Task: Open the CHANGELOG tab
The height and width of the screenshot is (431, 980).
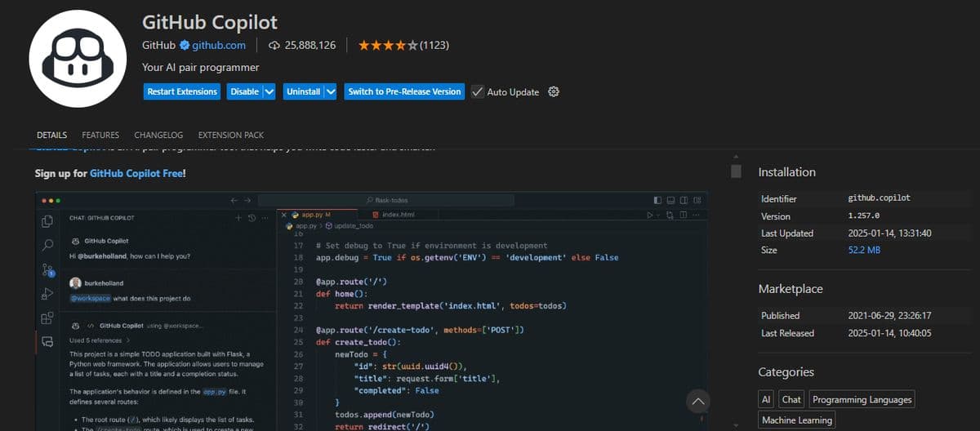Action: 158,135
